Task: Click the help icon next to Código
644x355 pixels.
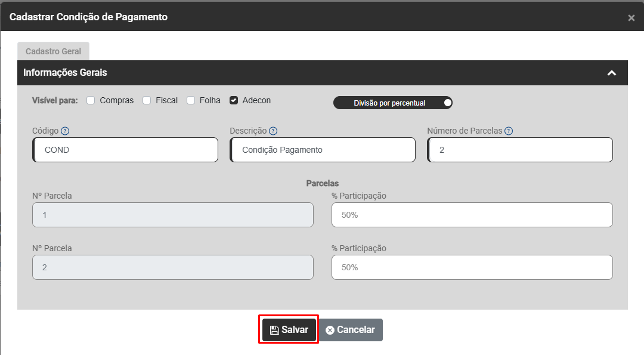Action: click(65, 131)
